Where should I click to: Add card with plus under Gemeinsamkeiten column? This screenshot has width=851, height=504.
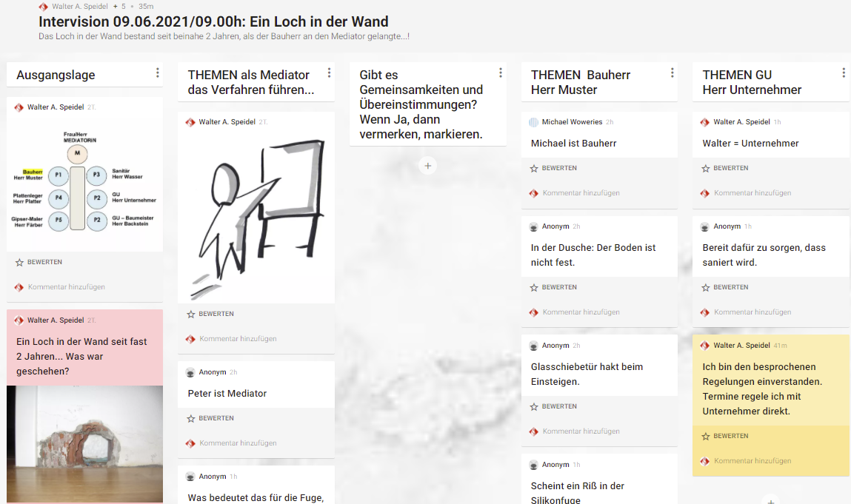tap(427, 166)
